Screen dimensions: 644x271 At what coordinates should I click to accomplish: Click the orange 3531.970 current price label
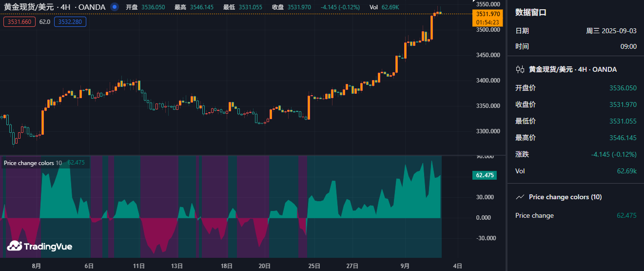click(487, 14)
